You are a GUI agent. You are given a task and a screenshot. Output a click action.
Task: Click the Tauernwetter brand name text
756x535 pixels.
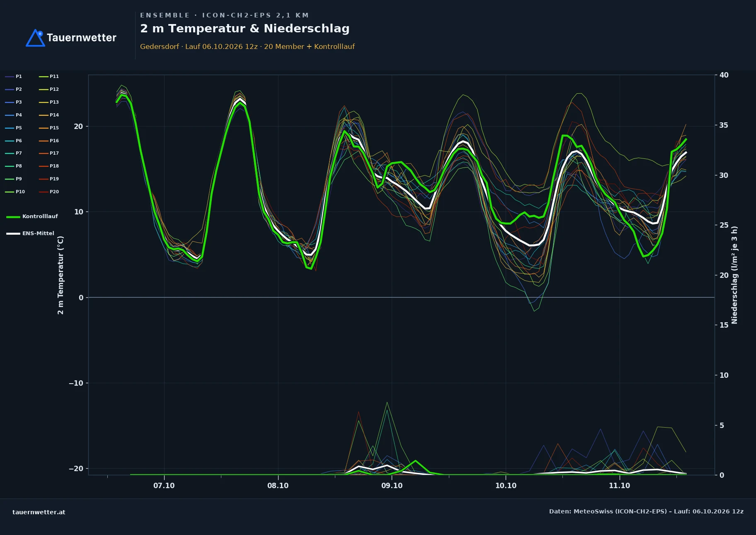tap(82, 38)
